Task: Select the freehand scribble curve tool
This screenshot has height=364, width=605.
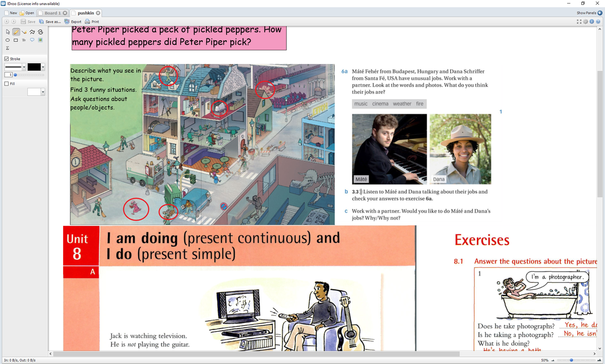Action: 41,31
